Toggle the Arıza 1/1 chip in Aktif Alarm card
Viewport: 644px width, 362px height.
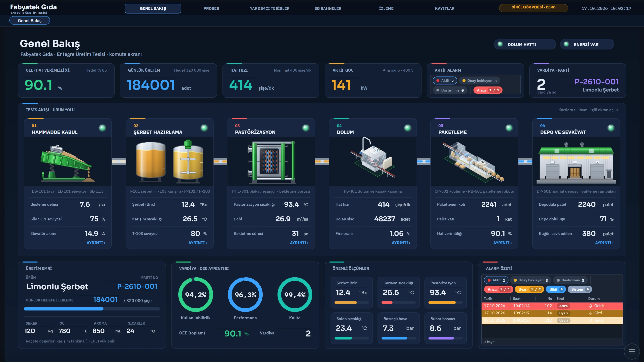pyautogui.click(x=488, y=90)
